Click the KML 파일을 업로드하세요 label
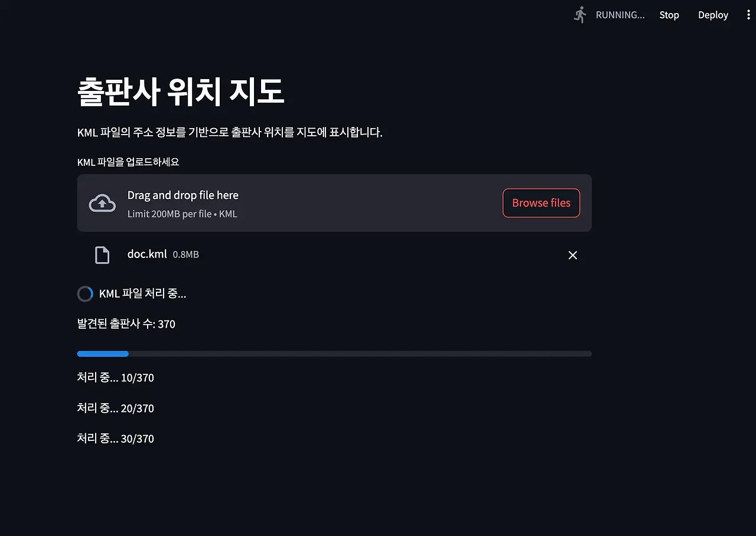This screenshot has height=536, width=756. (128, 162)
